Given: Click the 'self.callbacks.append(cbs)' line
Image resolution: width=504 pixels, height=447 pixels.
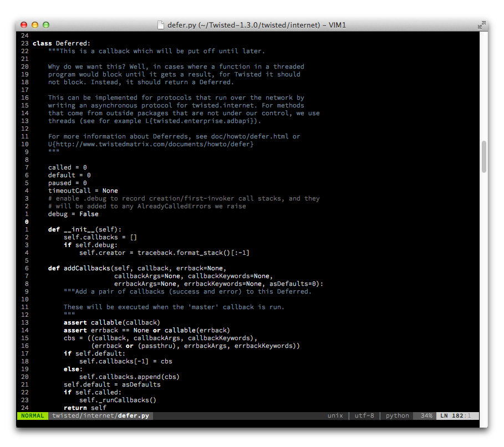Looking at the screenshot, I should pos(130,377).
